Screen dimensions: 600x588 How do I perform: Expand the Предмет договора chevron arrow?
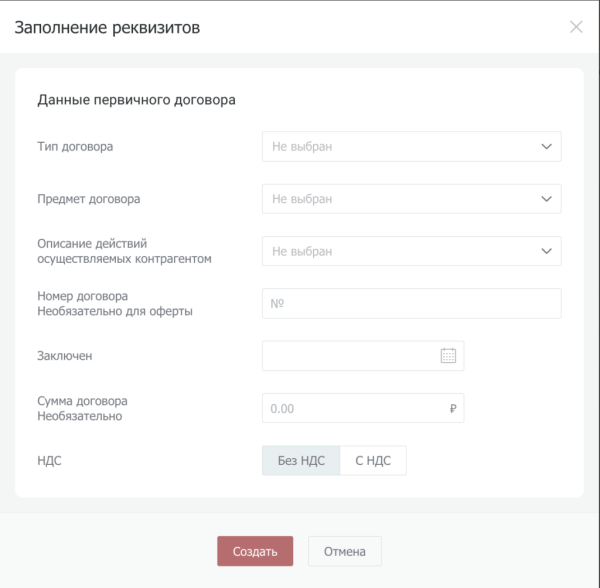546,199
